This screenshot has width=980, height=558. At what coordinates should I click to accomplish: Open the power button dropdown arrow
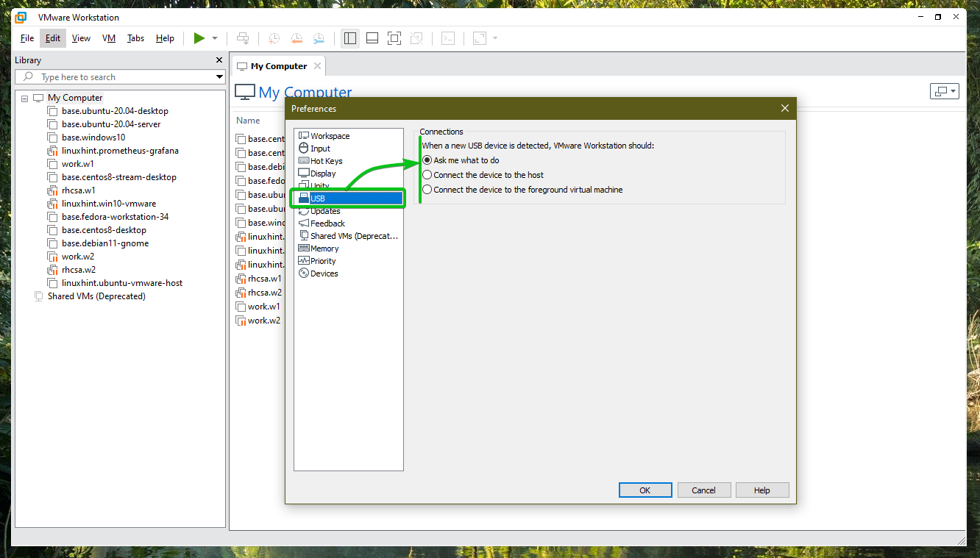pyautogui.click(x=214, y=37)
